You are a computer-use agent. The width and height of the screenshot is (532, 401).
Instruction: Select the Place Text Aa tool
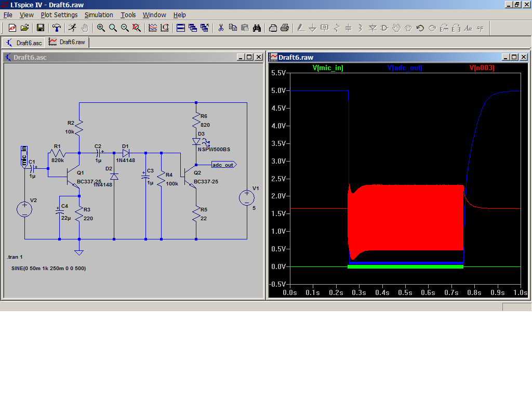point(468,28)
